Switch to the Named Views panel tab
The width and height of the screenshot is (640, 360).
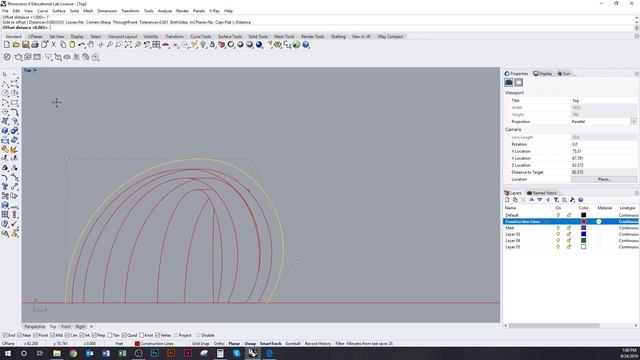541,193
